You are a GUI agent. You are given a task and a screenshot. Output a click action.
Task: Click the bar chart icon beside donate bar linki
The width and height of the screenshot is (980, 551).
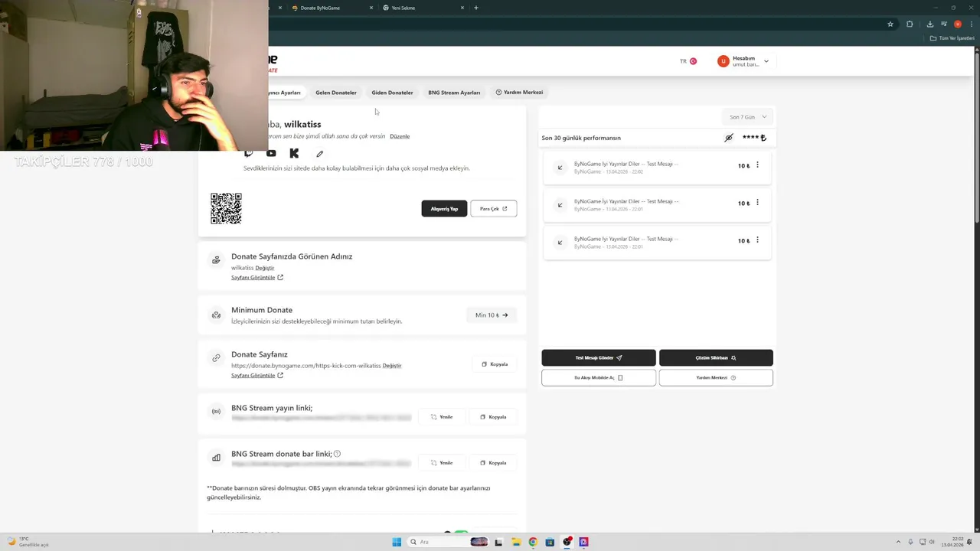point(216,458)
